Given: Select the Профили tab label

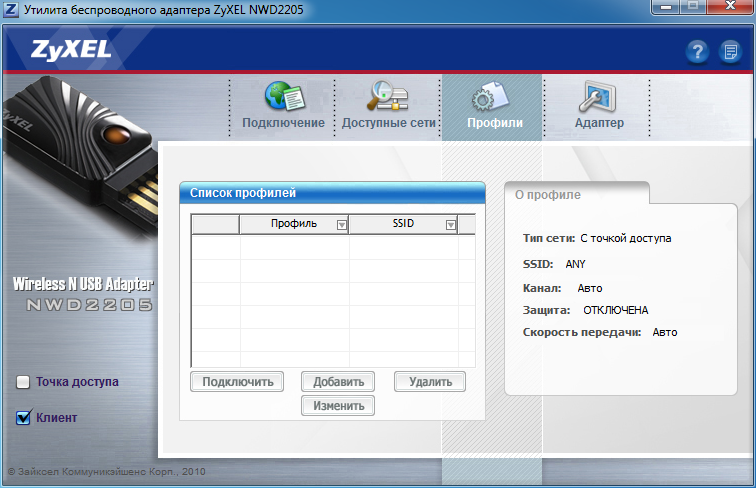Looking at the screenshot, I should click(495, 123).
